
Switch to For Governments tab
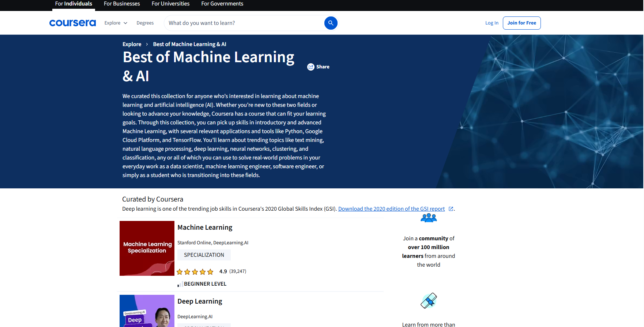click(222, 4)
